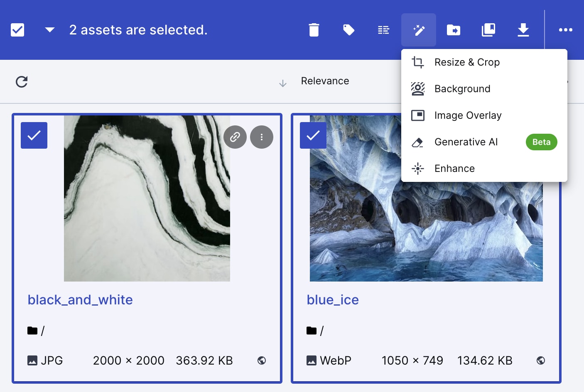Viewport: 584px width, 392px height.
Task: Open the more options ellipsis menu
Action: [566, 30]
